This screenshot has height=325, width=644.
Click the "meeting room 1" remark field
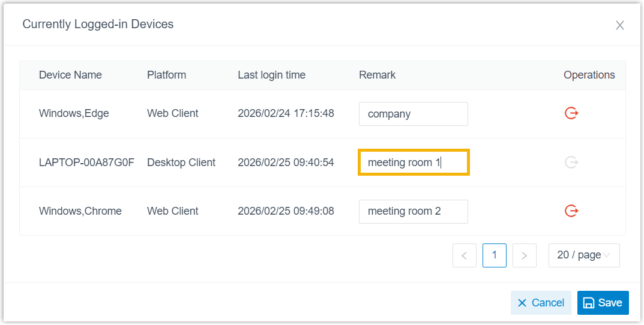(x=413, y=162)
